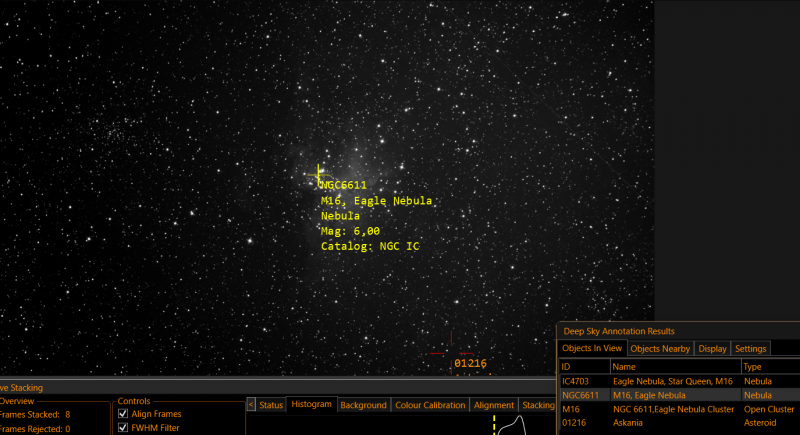Click the Askania name cell
The height and width of the screenshot is (435, 800).
(x=628, y=423)
